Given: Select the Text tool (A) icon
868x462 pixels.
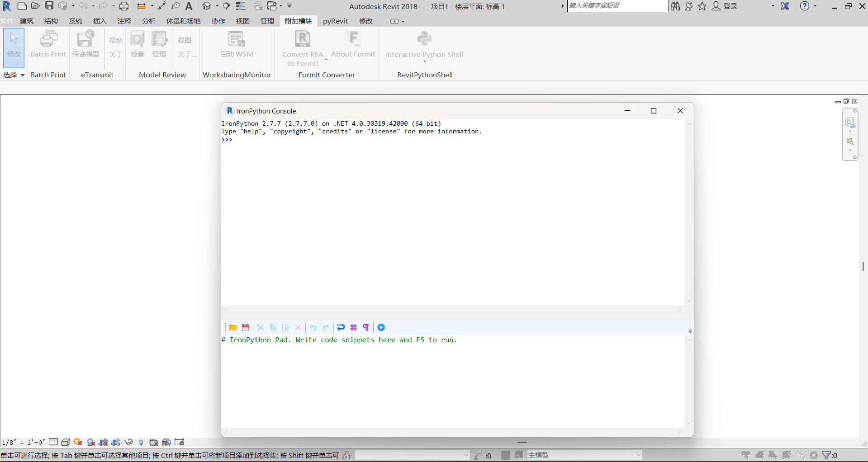Looking at the screenshot, I should pos(189,6).
